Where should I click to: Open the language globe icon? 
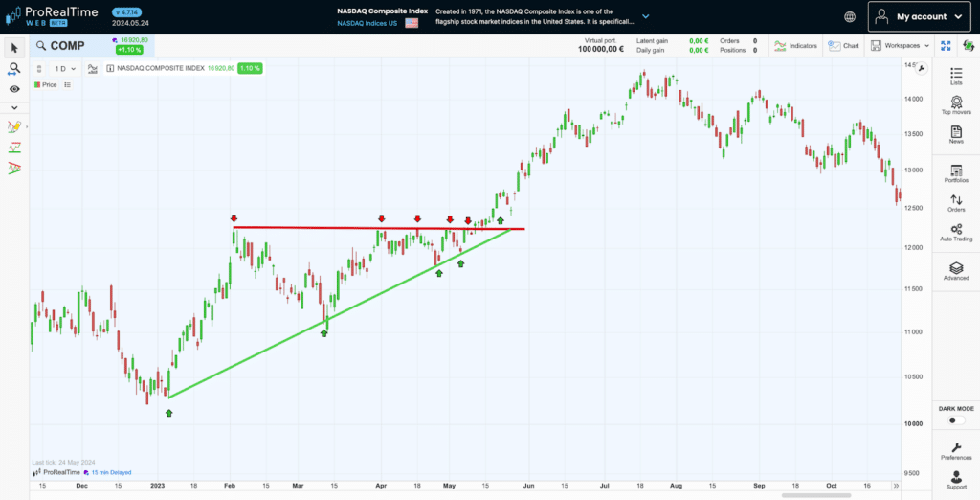tap(850, 17)
